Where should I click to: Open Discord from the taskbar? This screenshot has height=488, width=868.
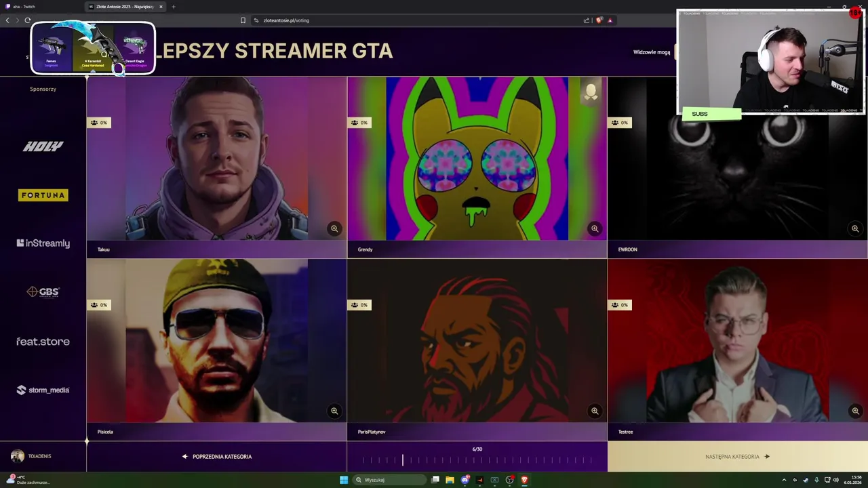[465, 480]
